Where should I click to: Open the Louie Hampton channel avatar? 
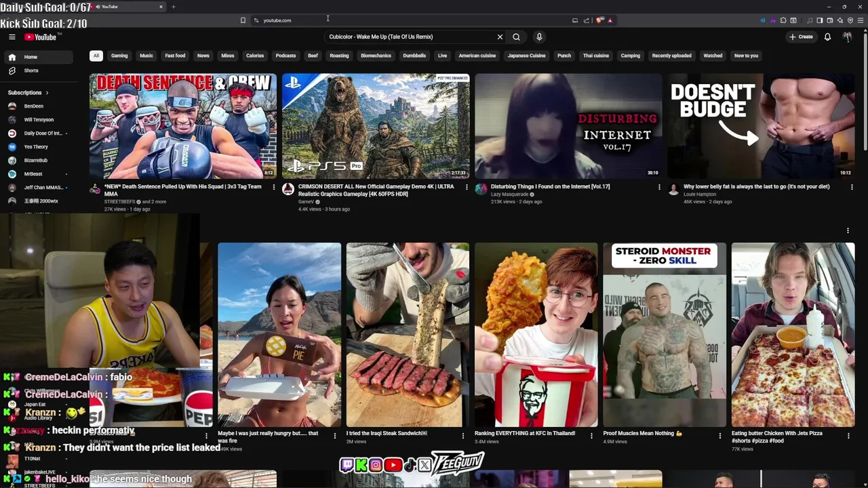(x=673, y=189)
